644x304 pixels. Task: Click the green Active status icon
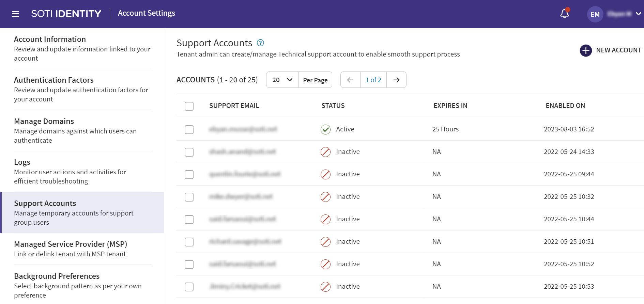coord(325,129)
